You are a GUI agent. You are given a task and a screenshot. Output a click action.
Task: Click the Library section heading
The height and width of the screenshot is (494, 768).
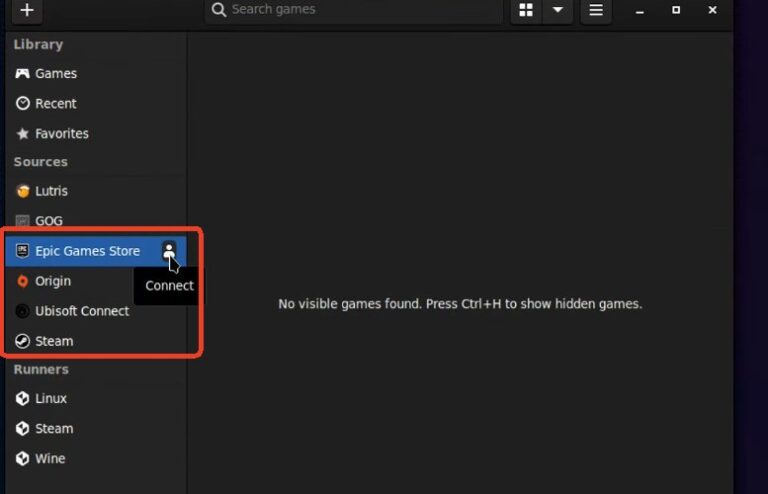click(x=38, y=45)
